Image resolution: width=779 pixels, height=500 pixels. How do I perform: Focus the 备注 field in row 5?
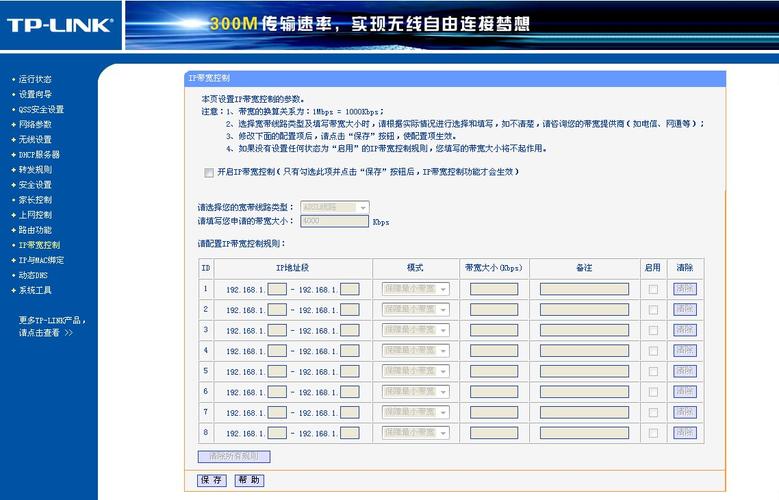(x=584, y=372)
